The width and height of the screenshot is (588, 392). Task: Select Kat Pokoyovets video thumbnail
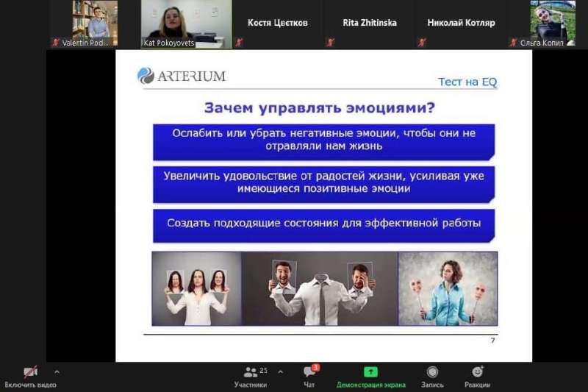coord(187,24)
